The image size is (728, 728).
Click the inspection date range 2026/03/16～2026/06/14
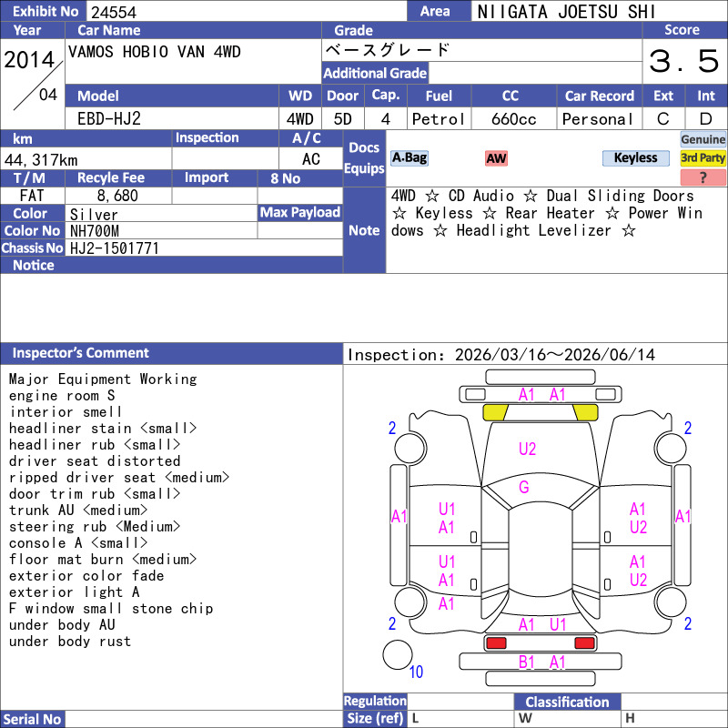(x=555, y=355)
